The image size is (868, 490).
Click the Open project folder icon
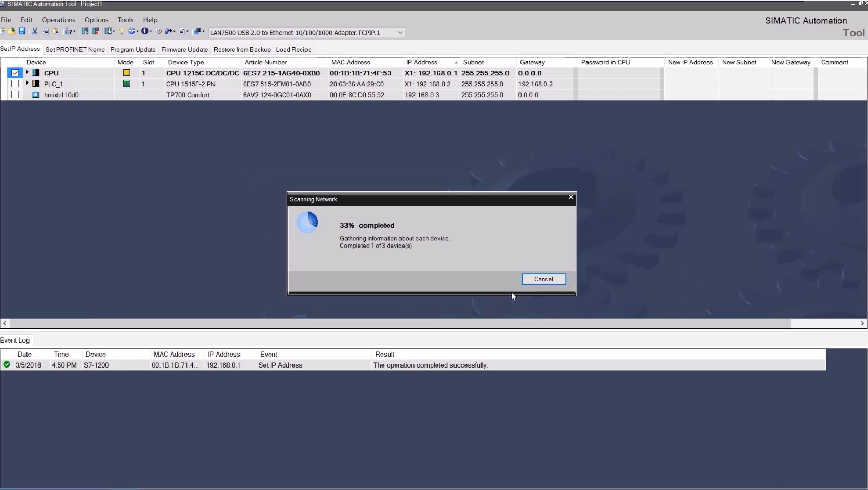pos(11,31)
